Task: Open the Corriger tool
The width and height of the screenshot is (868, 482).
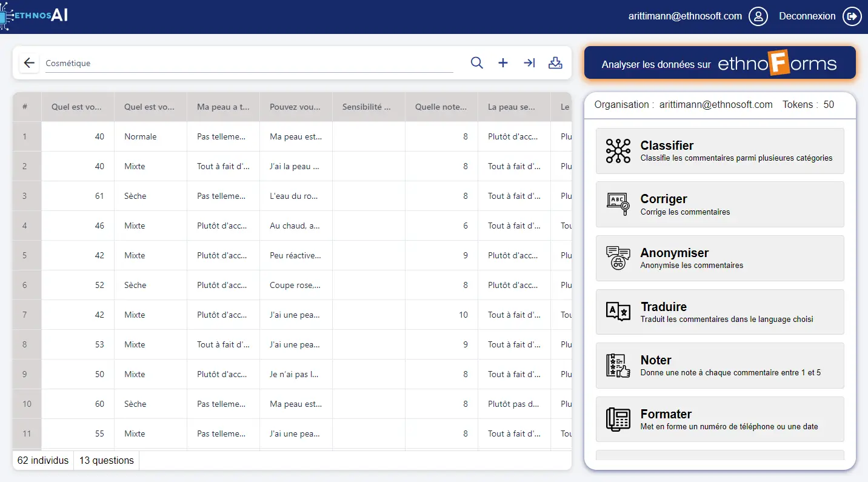Action: point(720,204)
